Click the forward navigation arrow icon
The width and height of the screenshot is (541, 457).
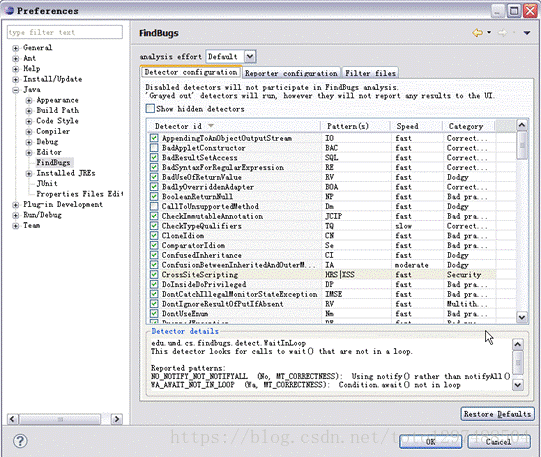pos(502,33)
